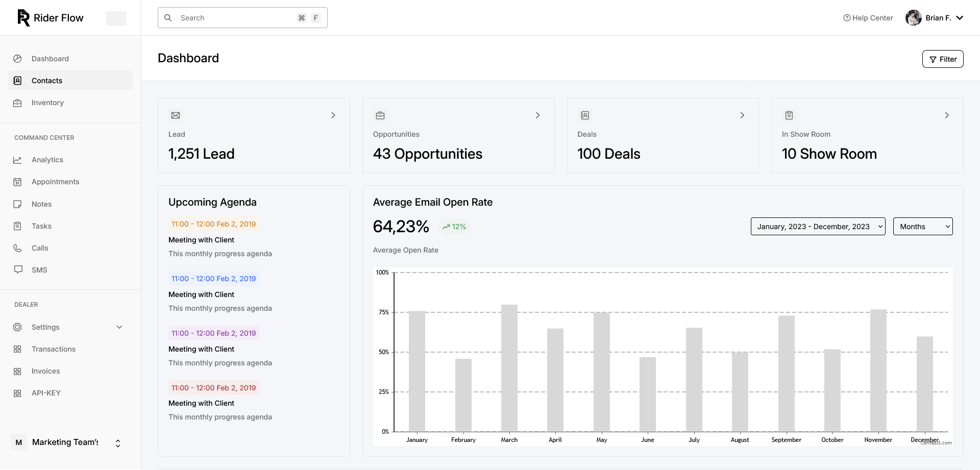The image size is (980, 470).
Task: Open the Months interval dropdown
Action: (x=922, y=227)
